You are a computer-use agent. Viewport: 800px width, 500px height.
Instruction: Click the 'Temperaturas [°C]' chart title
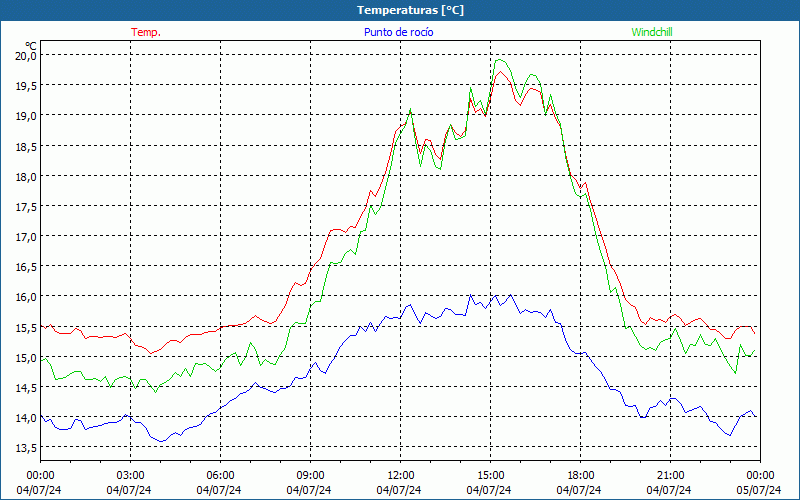coord(410,10)
